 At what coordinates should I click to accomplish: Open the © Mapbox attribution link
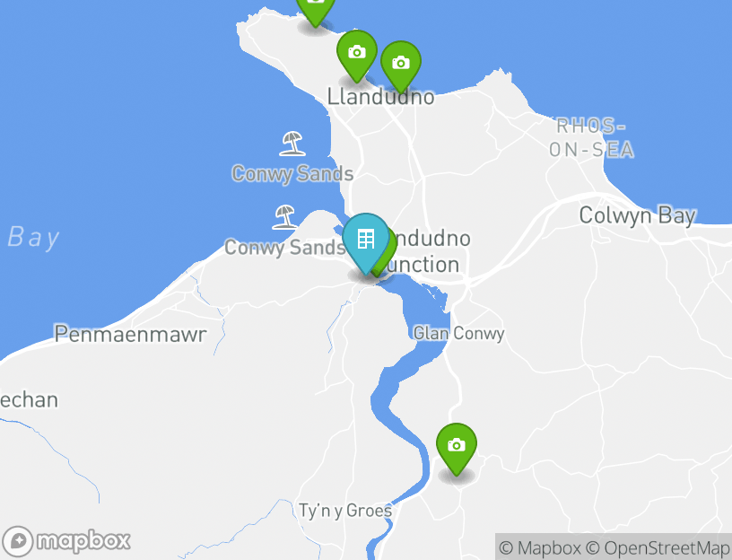(540, 547)
